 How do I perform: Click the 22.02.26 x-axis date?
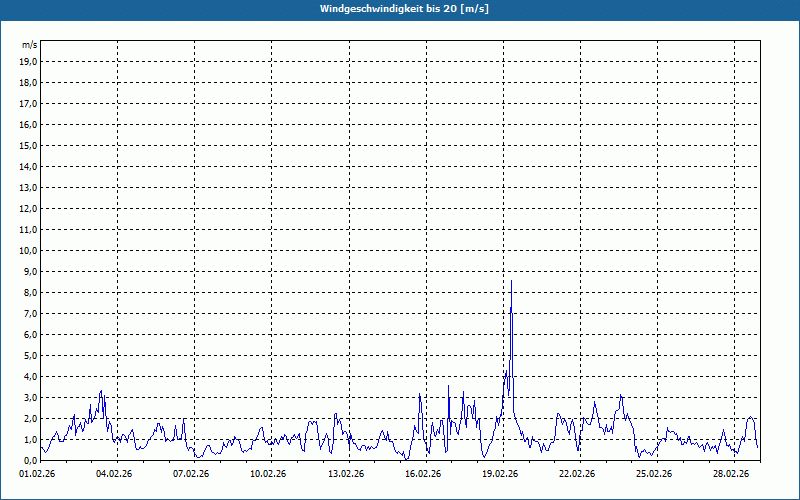click(577, 475)
